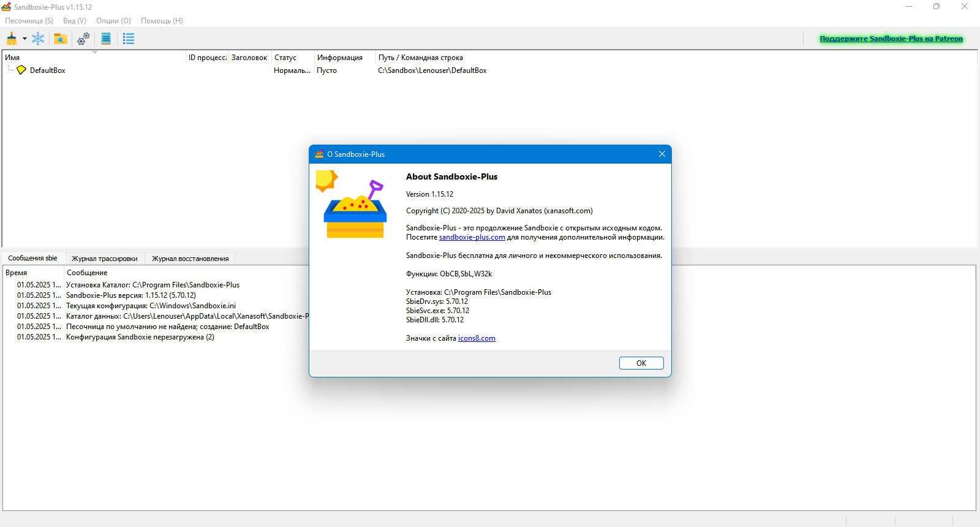980x527 pixels.
Task: Switch to Журнал восстановления tab
Action: pyautogui.click(x=190, y=259)
